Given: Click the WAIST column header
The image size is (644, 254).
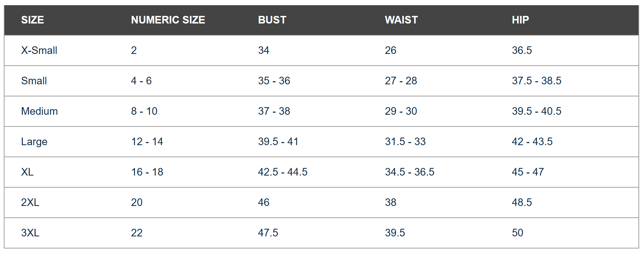Looking at the screenshot, I should point(401,20).
